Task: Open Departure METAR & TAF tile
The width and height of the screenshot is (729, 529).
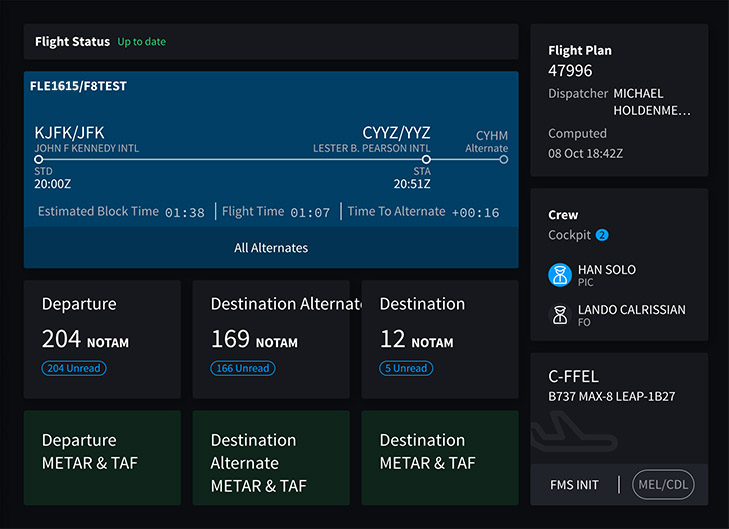Action: (102, 457)
